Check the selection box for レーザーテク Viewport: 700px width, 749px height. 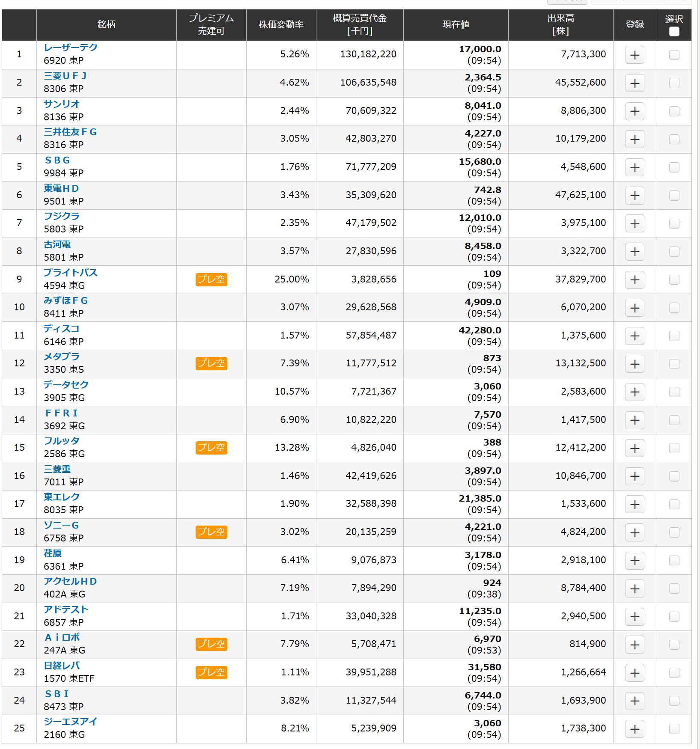674,55
